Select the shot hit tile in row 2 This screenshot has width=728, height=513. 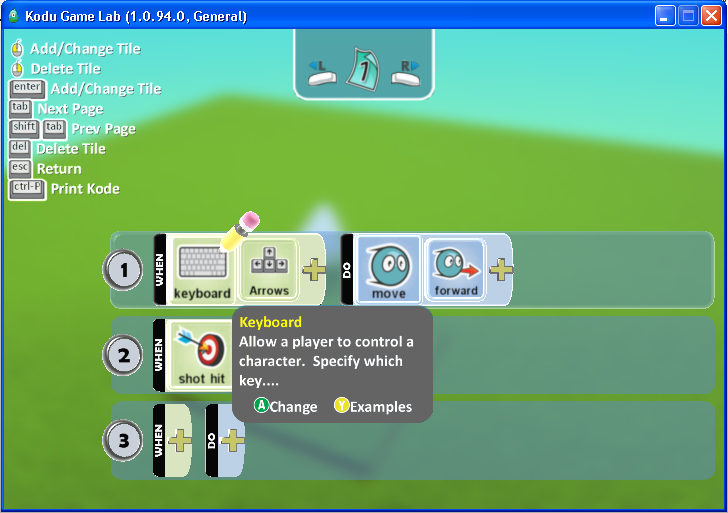pyautogui.click(x=201, y=354)
